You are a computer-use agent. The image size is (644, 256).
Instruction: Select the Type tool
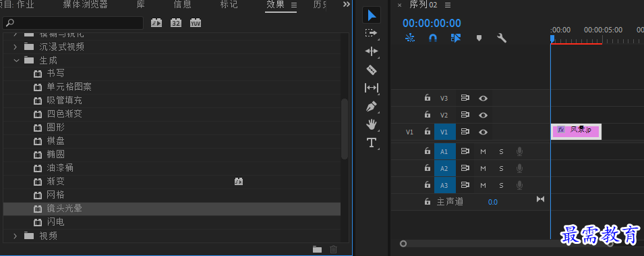tap(372, 143)
